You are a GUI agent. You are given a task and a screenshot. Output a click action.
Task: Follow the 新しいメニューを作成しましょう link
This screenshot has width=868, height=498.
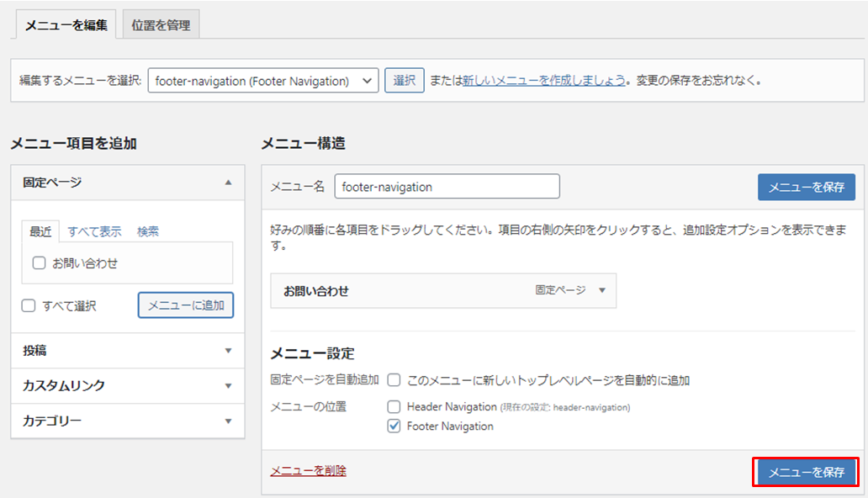tap(544, 81)
